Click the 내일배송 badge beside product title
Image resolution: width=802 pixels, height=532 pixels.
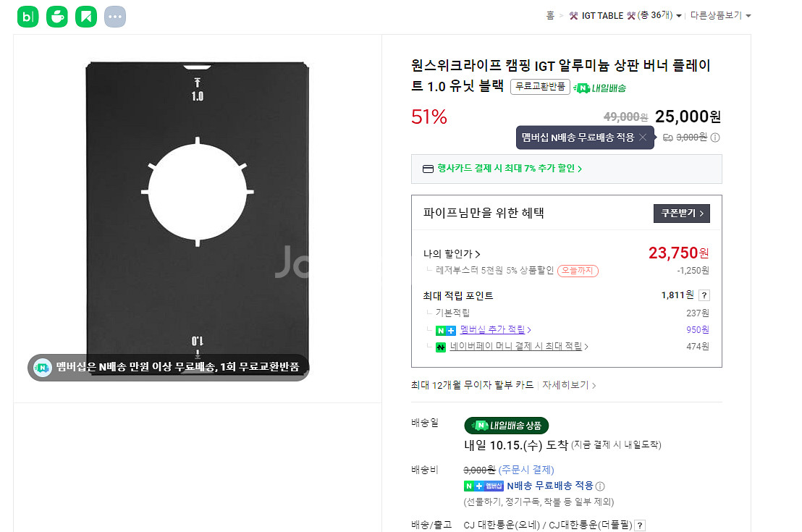click(600, 88)
